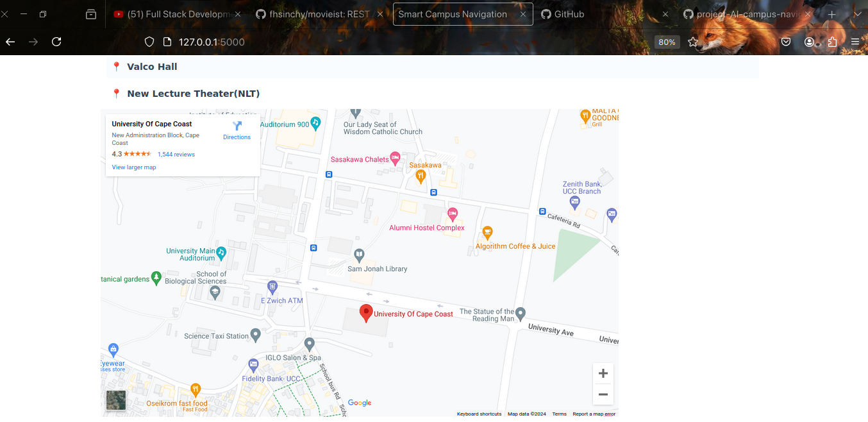The image size is (868, 422).
Task: Click the Statue of the Reading Man marker
Action: (x=521, y=313)
